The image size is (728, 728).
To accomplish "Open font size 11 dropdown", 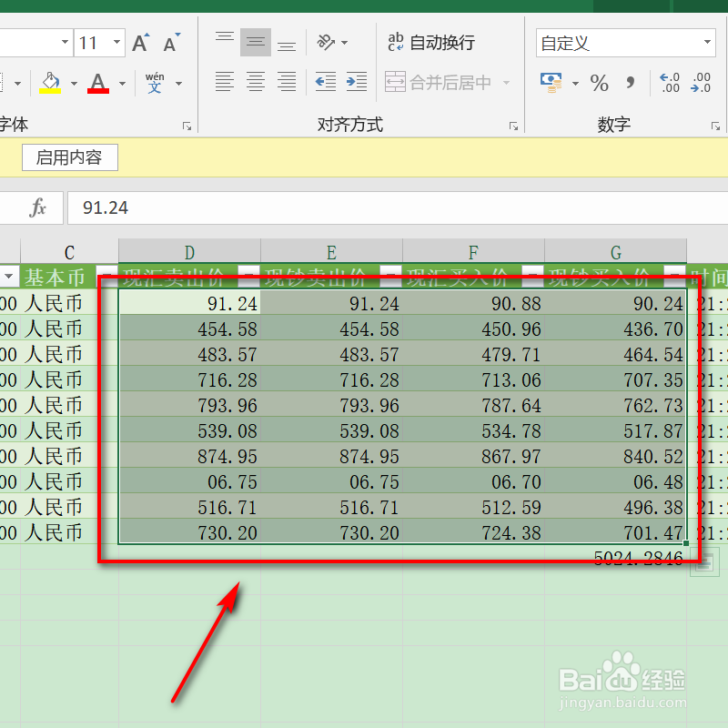I will pos(117,42).
